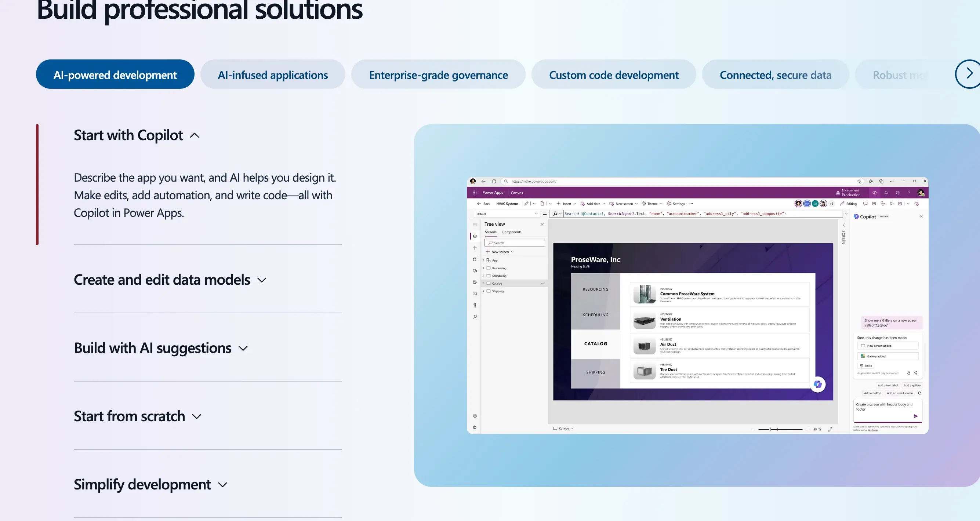Click the Copilot icon in purple header
980x521 pixels.
(x=874, y=192)
